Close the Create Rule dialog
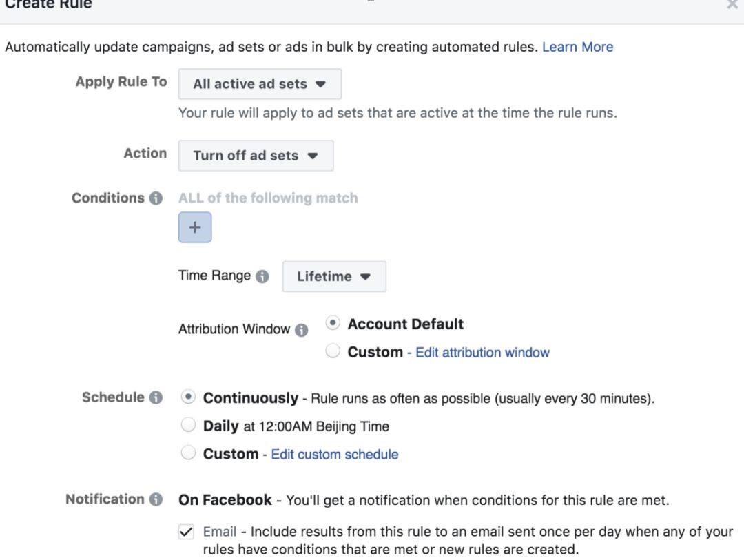The width and height of the screenshot is (744, 560). click(732, 5)
